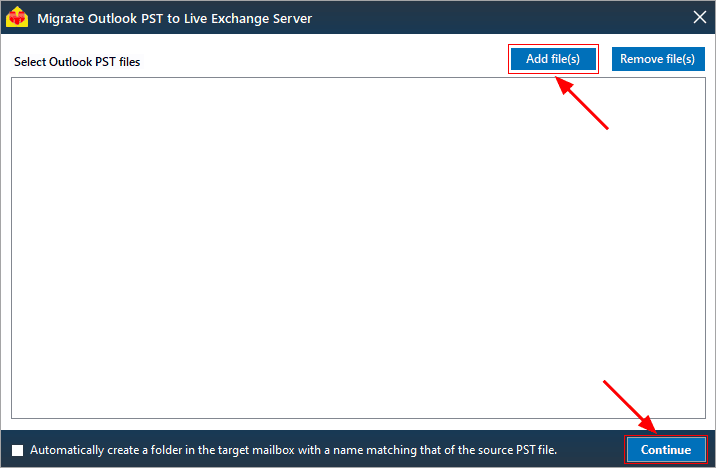This screenshot has height=468, width=716.
Task: Enable automatic folder creation checkbox
Action: (x=18, y=450)
